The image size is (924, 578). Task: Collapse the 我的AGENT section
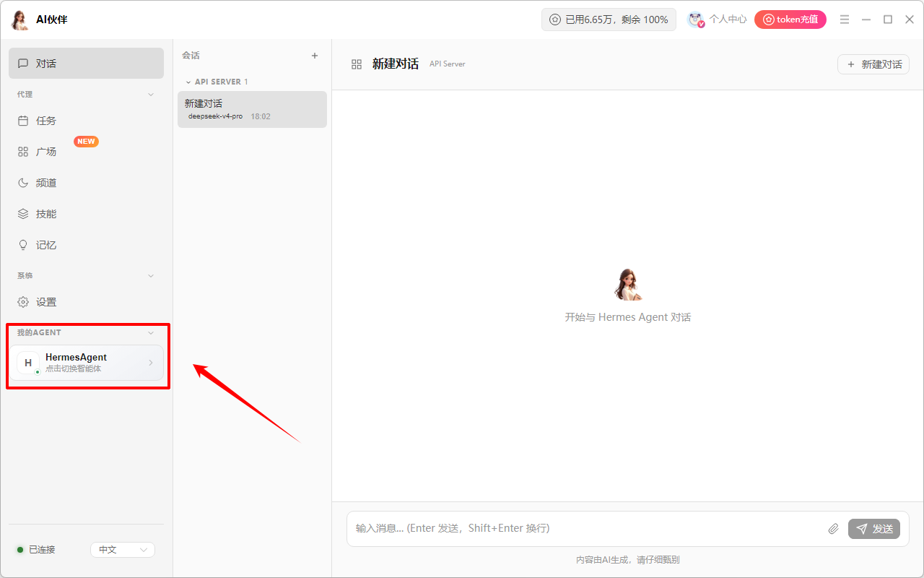pos(151,333)
